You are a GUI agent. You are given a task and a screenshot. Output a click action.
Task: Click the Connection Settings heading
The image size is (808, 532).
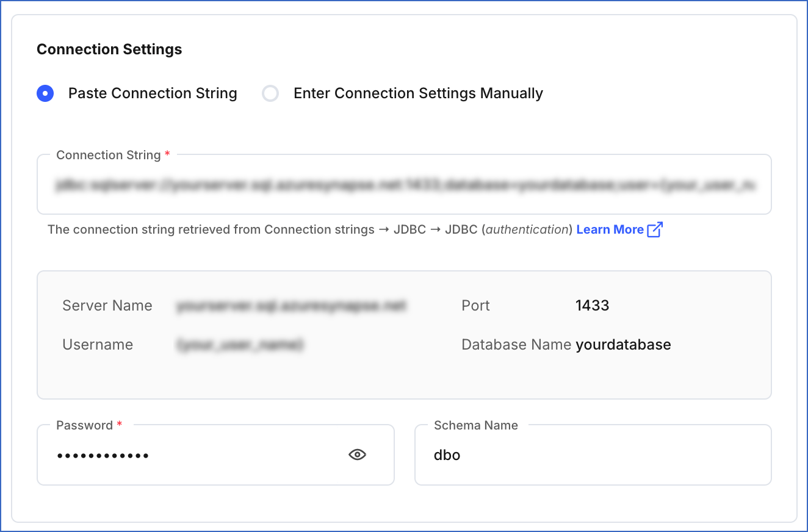(x=109, y=49)
